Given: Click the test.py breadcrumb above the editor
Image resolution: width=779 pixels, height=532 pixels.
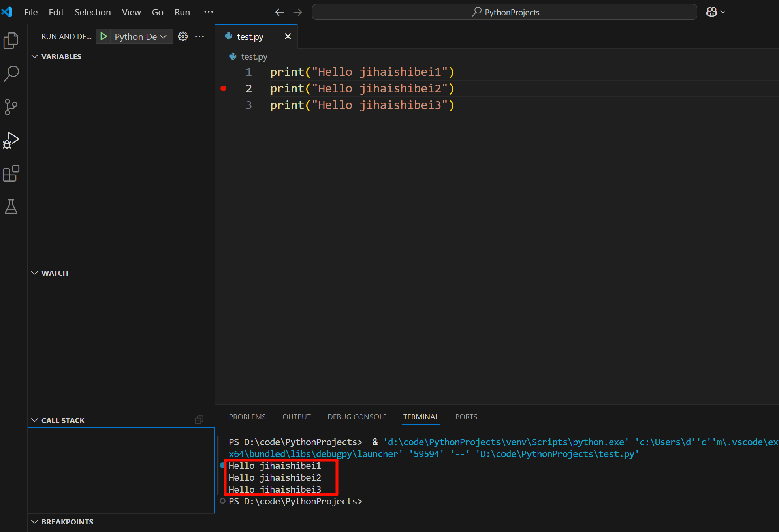Looking at the screenshot, I should pos(254,56).
